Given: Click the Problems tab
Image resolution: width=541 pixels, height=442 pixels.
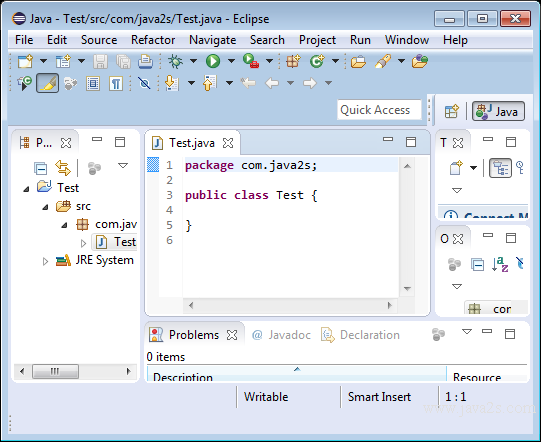Looking at the screenshot, I should 194,335.
